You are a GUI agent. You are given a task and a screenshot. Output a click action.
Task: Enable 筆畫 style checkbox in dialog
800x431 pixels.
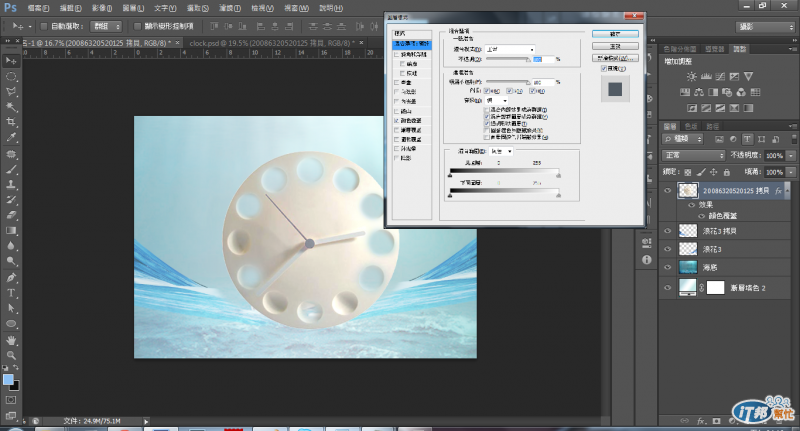(396, 82)
